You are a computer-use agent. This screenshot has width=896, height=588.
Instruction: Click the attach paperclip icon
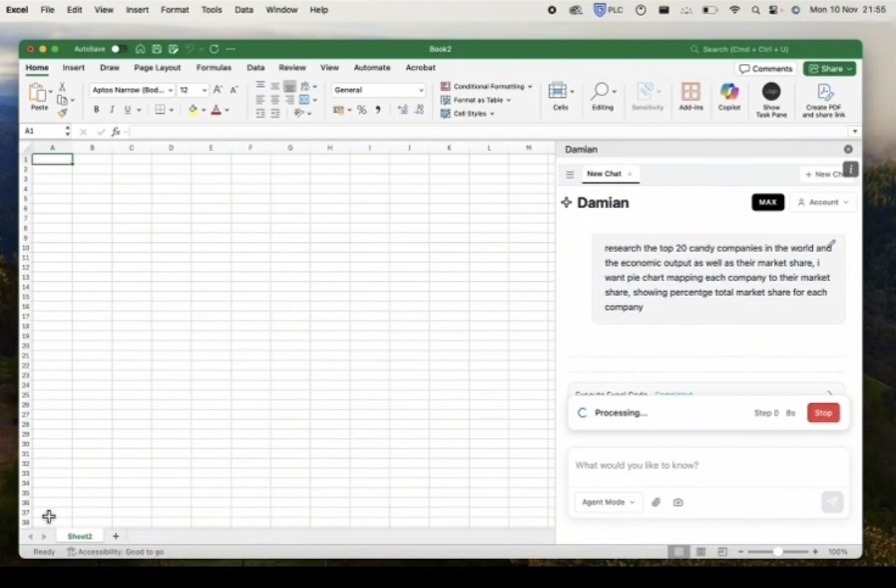tap(656, 503)
